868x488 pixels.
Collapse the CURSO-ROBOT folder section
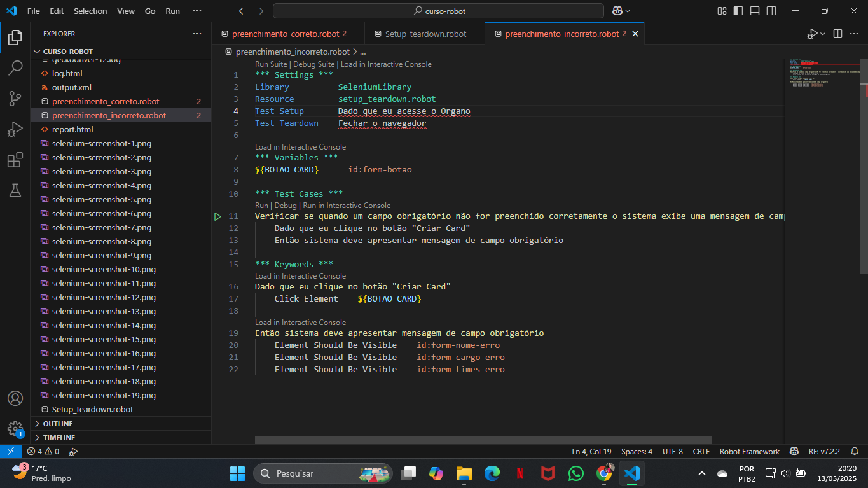pos(121,52)
